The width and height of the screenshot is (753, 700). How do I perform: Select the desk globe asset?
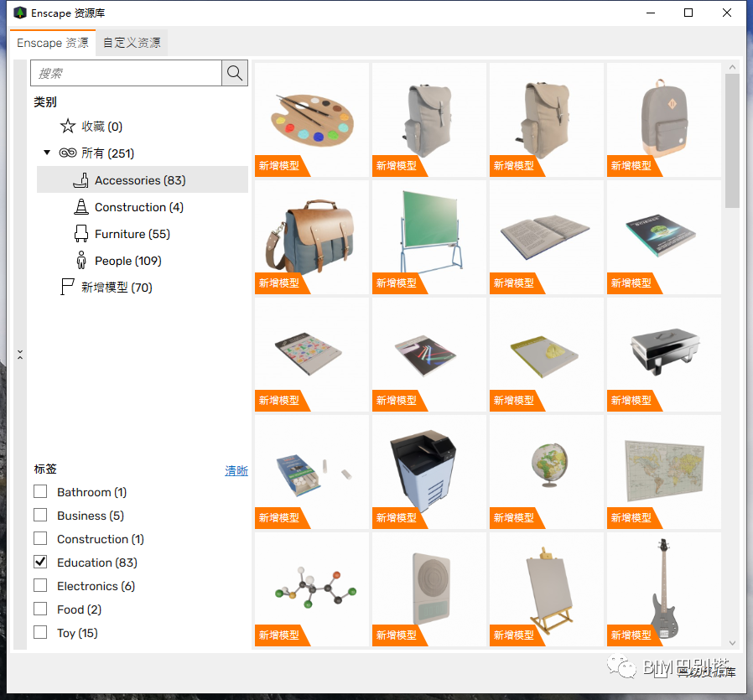tap(547, 472)
